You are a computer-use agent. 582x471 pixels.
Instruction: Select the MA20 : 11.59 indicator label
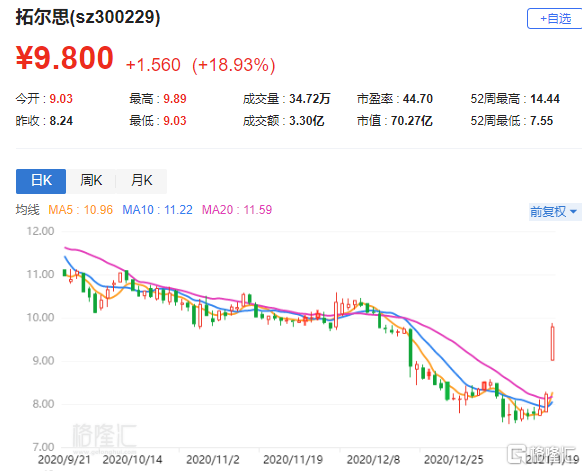(x=237, y=210)
